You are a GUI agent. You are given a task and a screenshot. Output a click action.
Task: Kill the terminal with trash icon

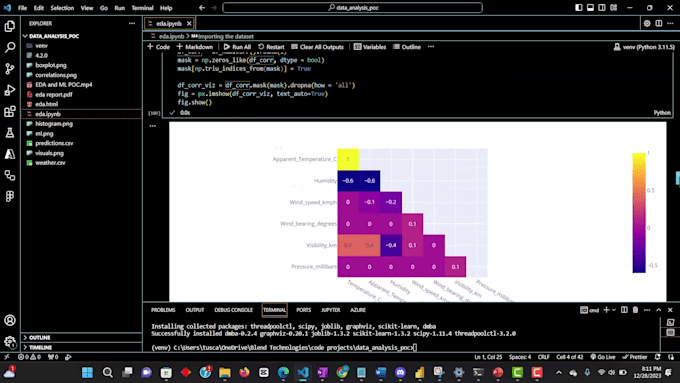pyautogui.click(x=635, y=310)
